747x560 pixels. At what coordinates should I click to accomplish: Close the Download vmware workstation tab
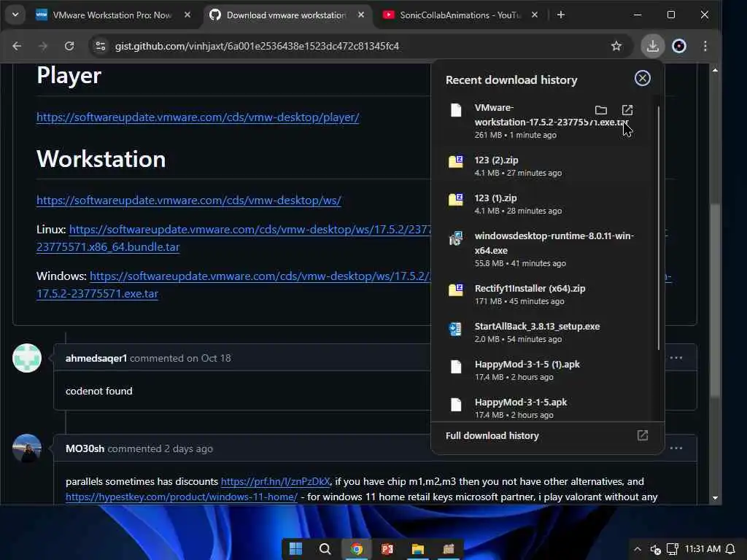[361, 15]
